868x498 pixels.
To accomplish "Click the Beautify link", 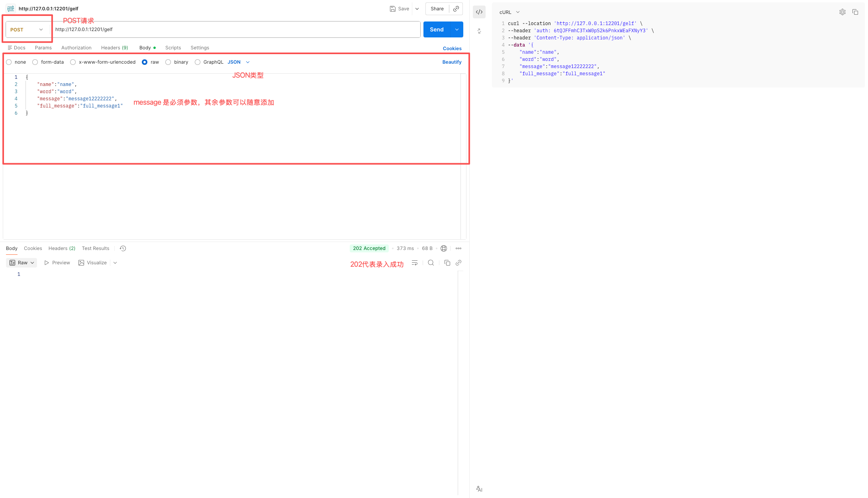I will (x=452, y=62).
